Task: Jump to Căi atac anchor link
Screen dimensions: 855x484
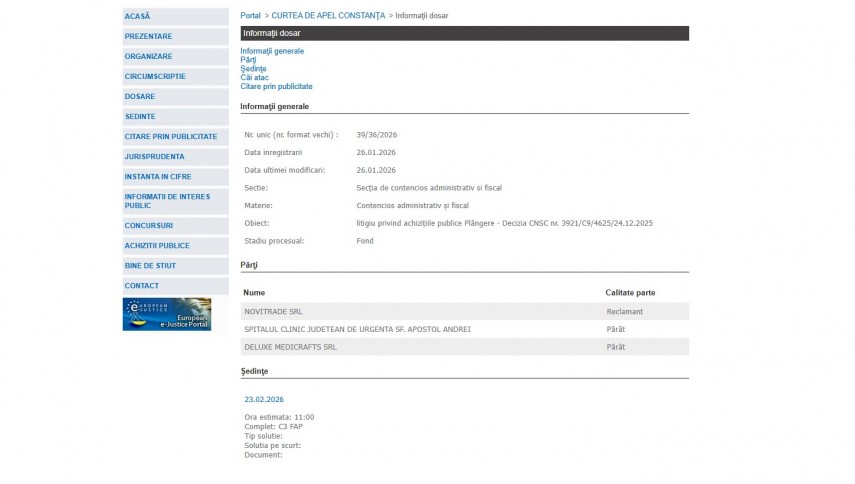Action: click(x=254, y=78)
